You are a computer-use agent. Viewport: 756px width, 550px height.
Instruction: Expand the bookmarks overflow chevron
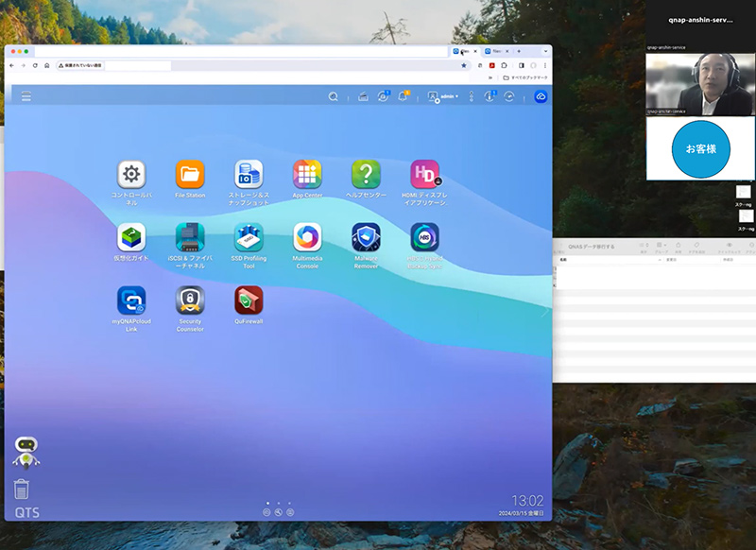[490, 77]
